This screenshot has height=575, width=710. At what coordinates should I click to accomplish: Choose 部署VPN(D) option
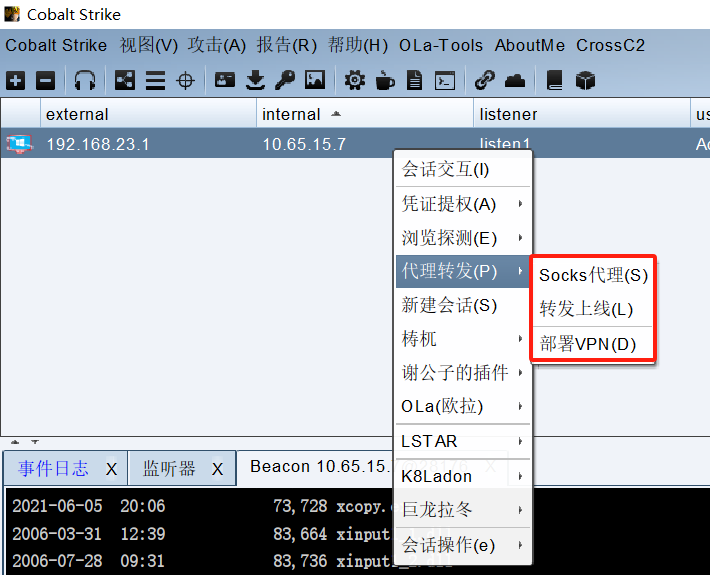click(593, 344)
